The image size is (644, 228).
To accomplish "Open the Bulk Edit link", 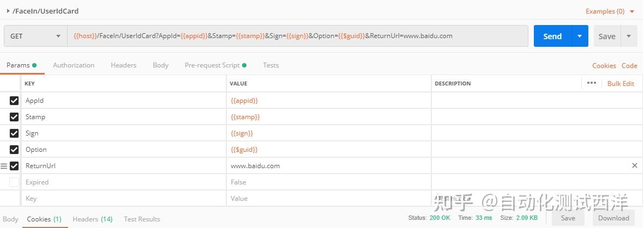I will (621, 84).
